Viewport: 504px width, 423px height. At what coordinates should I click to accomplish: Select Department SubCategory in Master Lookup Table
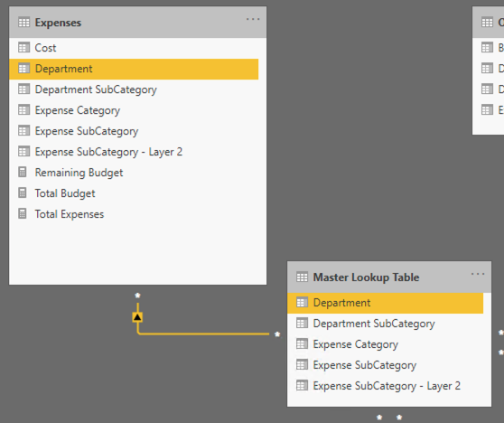pos(385,324)
